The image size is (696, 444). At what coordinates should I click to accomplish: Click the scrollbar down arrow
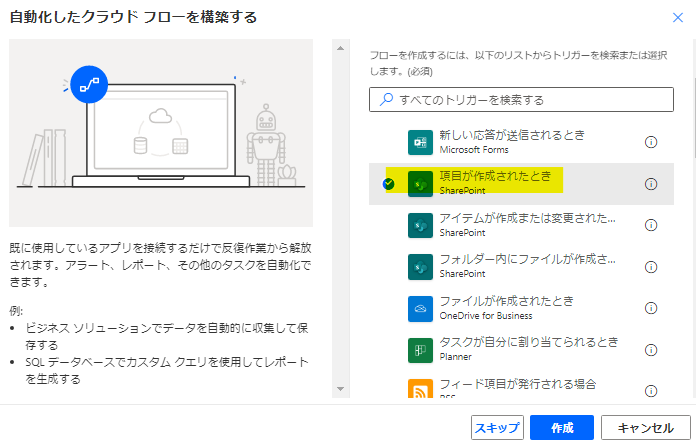pyautogui.click(x=340, y=389)
